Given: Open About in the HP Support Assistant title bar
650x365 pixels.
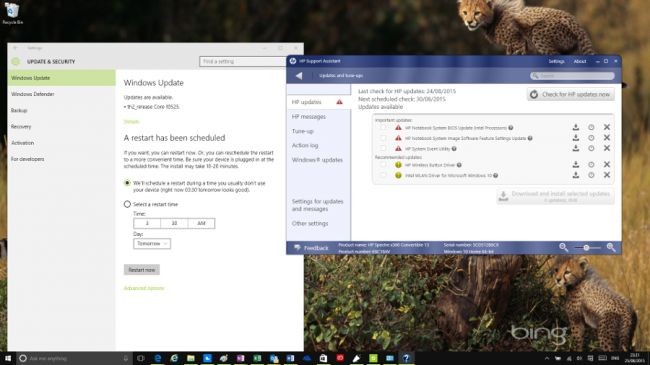Looking at the screenshot, I should [580, 61].
